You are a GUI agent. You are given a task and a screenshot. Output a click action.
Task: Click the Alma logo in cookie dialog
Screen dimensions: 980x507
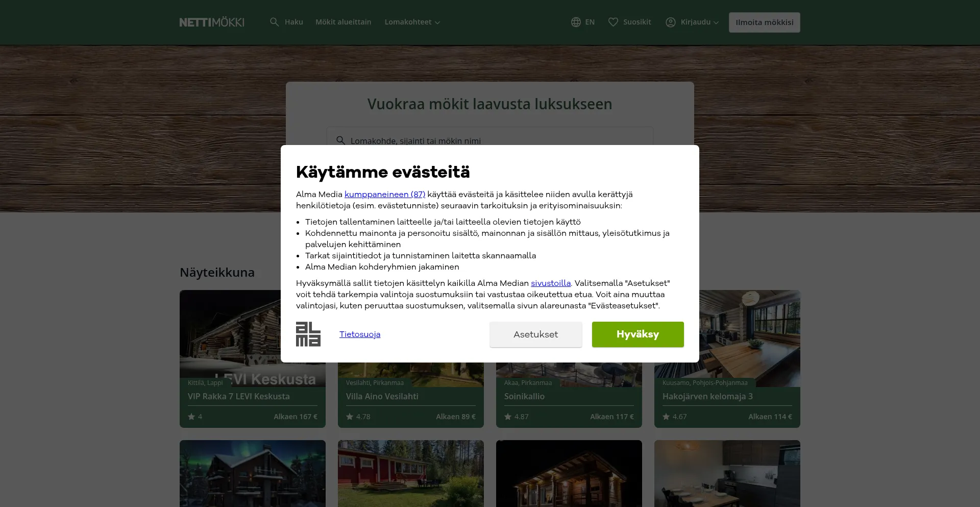[x=308, y=334]
